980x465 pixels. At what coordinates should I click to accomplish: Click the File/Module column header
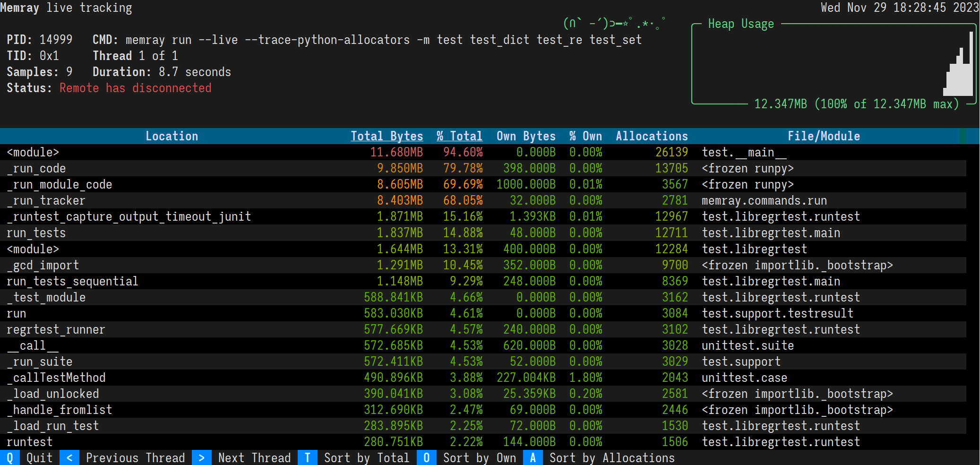[824, 136]
